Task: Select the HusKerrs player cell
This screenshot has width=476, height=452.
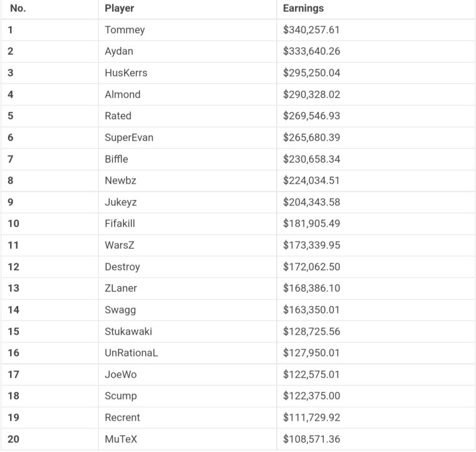Action: click(126, 73)
